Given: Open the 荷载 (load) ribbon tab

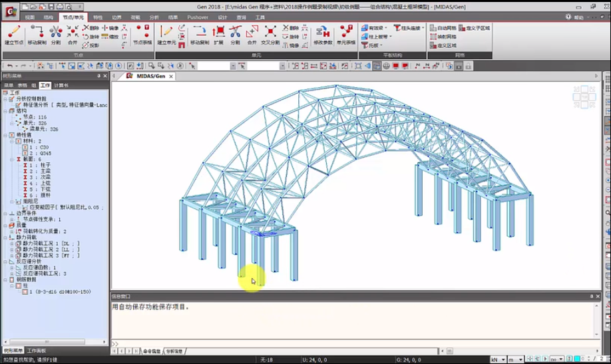Looking at the screenshot, I should pos(136,17).
